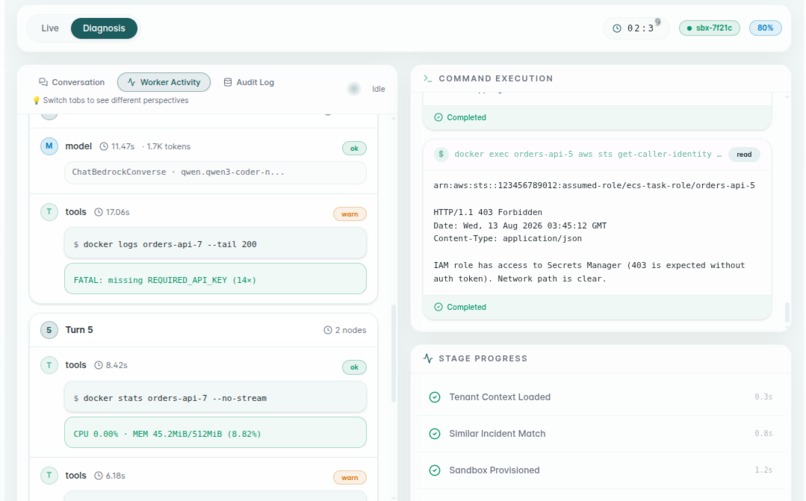Click the docker stats orders-api-7 command
The width and height of the screenshot is (806, 501).
coord(215,398)
